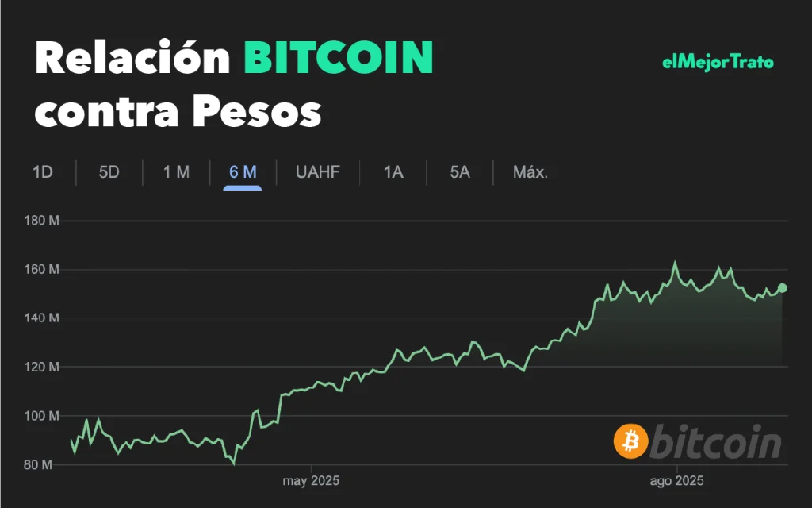This screenshot has width=812, height=508.
Task: Click the may 2025 axis label
Action: [x=312, y=481]
